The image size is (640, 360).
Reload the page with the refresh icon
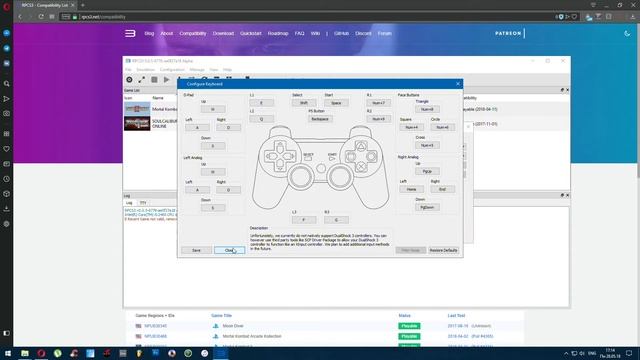pyautogui.click(x=41, y=17)
